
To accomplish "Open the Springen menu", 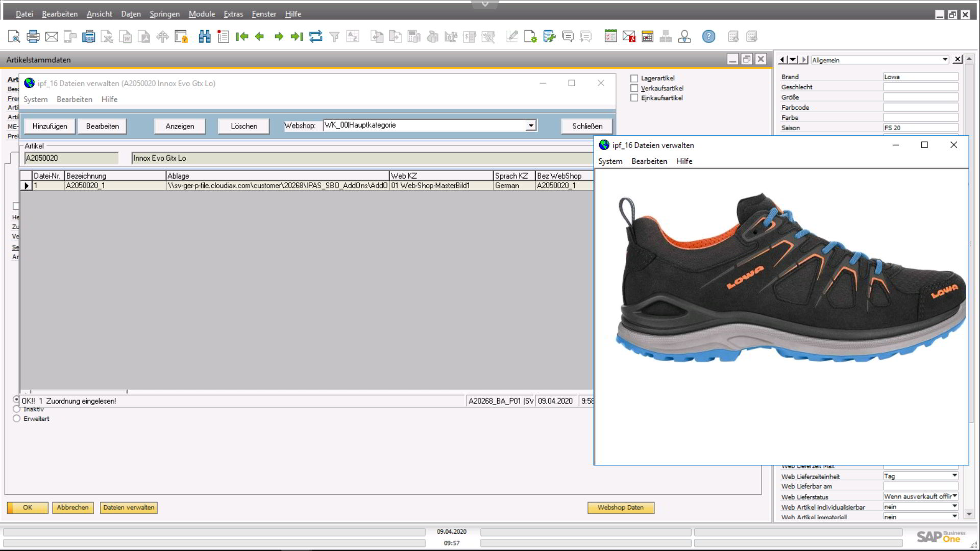I will (164, 14).
